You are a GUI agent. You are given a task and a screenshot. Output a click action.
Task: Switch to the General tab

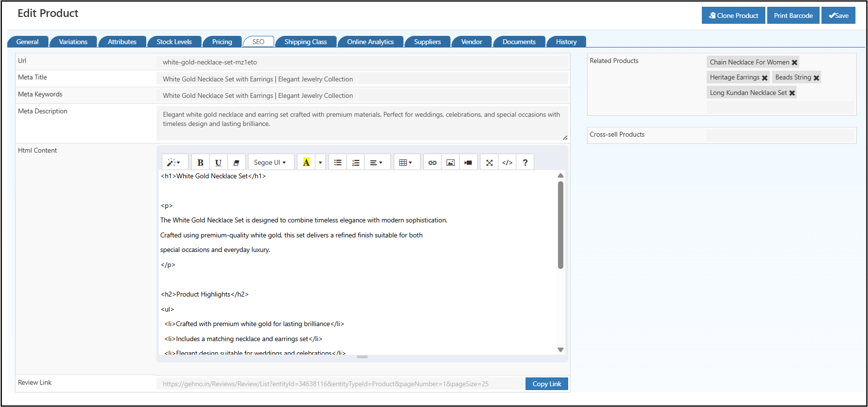pos(28,42)
